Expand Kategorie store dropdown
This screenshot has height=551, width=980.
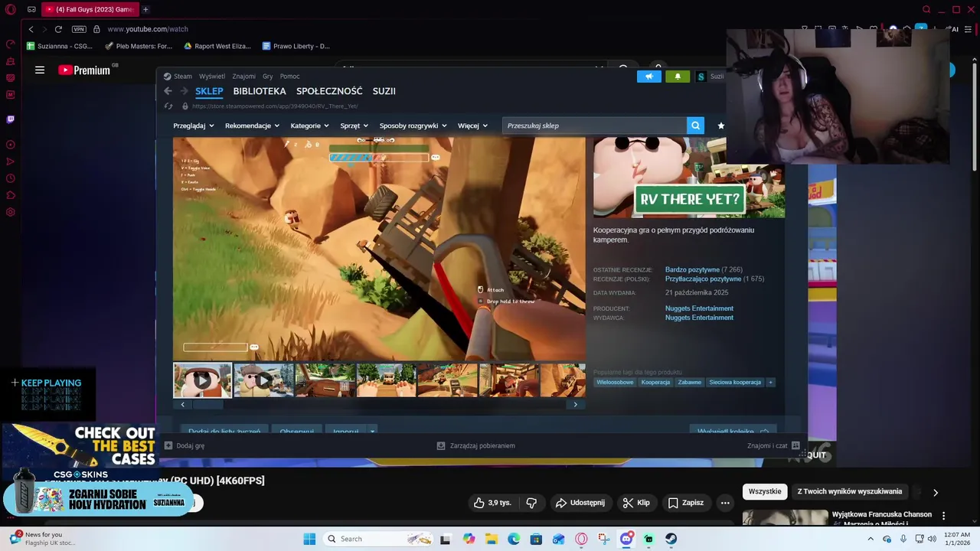[309, 126]
